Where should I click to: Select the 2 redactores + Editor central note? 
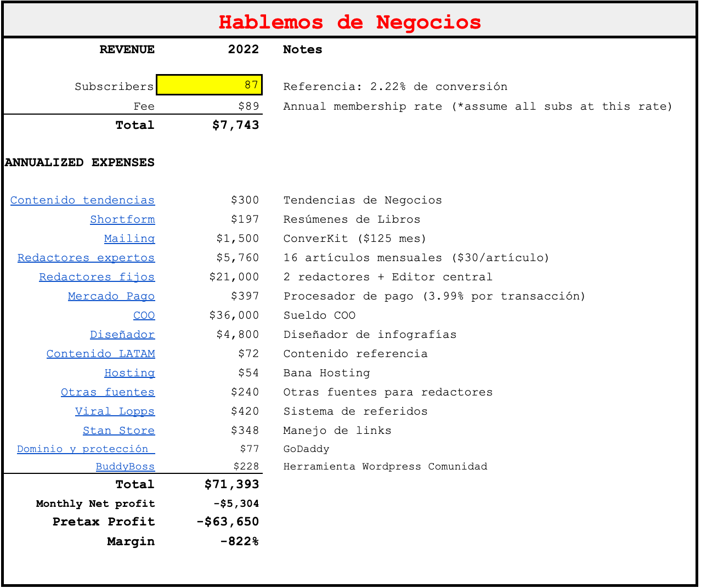tap(388, 277)
